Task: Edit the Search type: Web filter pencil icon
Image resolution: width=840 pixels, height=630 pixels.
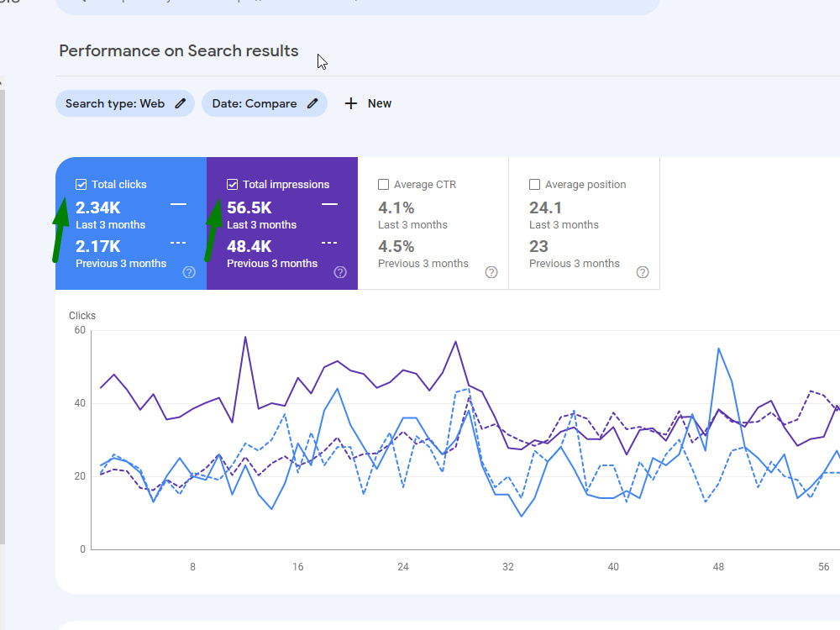Action: coord(180,103)
